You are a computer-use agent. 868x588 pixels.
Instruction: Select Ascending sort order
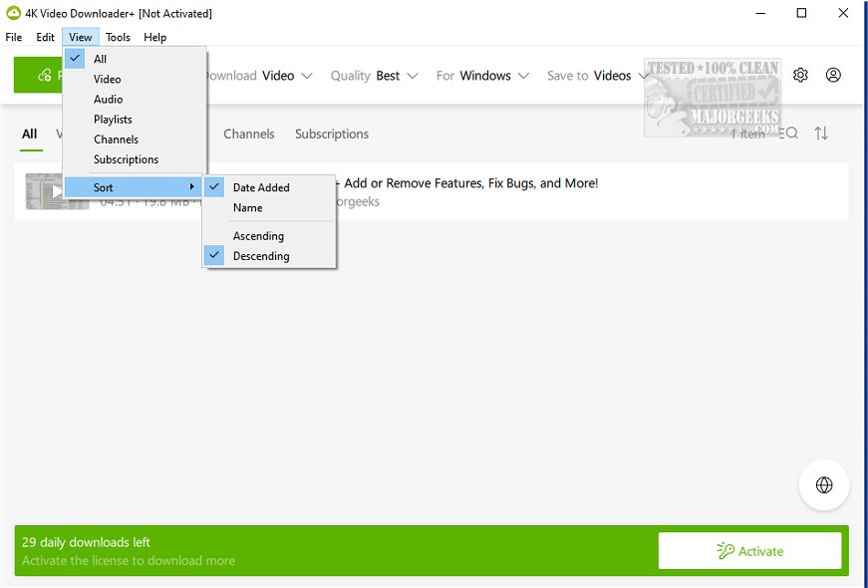(269, 236)
